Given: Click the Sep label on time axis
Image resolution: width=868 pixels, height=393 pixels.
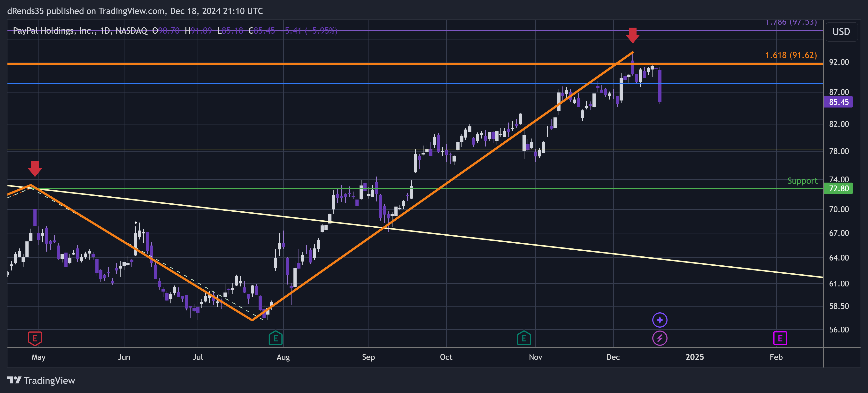Looking at the screenshot, I should tap(368, 357).
